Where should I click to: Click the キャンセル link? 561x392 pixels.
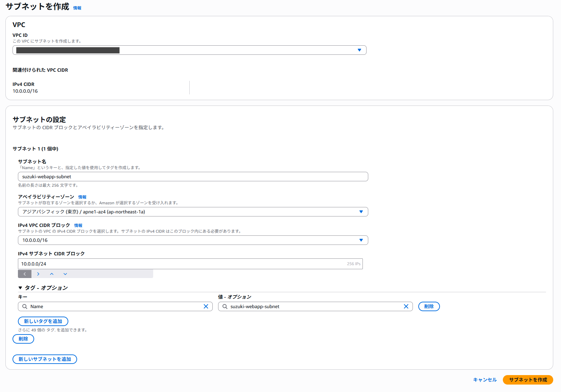click(x=485, y=380)
